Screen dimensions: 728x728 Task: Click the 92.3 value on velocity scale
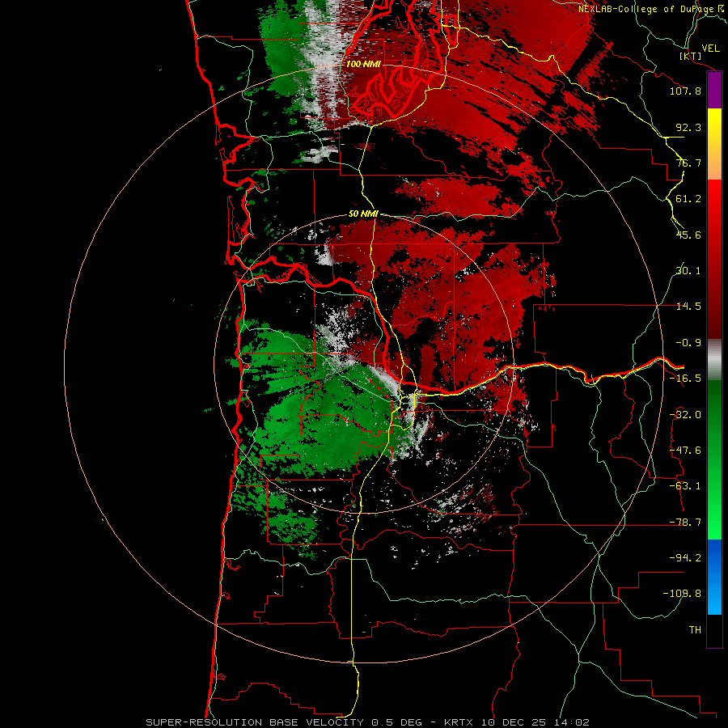[x=688, y=127]
